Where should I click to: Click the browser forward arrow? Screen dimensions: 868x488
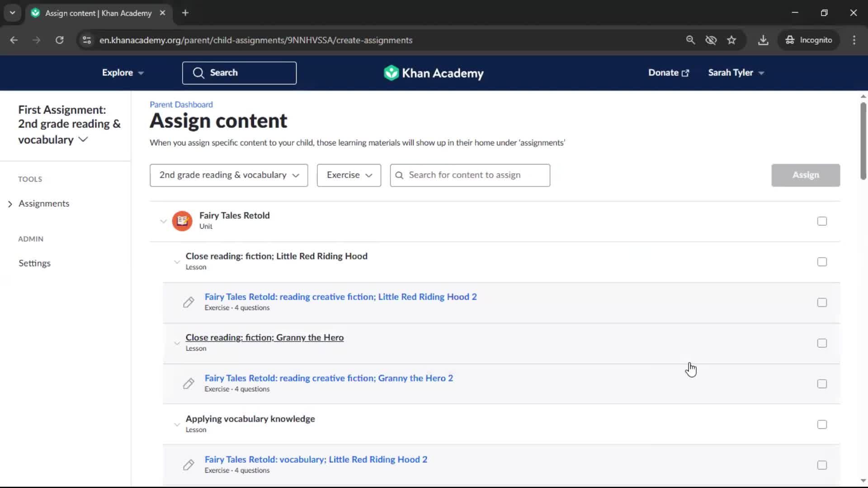coord(36,40)
